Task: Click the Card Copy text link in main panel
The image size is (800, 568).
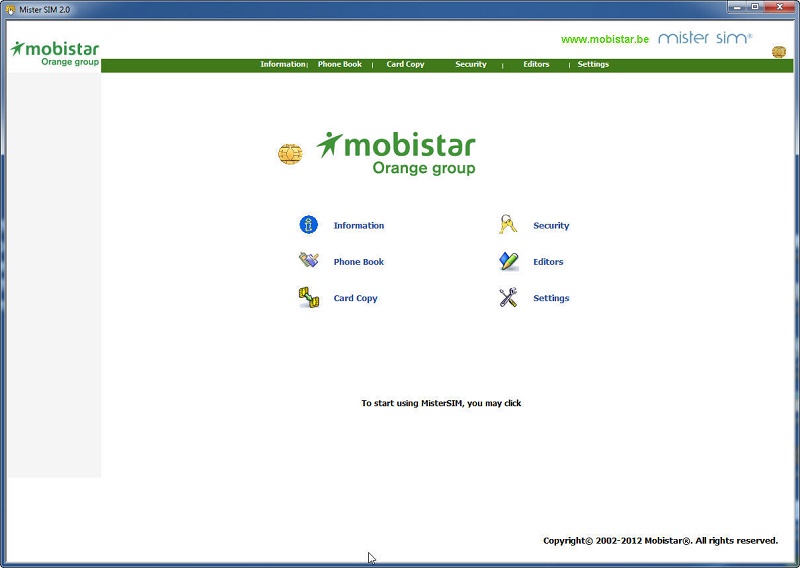Action: coord(355,298)
